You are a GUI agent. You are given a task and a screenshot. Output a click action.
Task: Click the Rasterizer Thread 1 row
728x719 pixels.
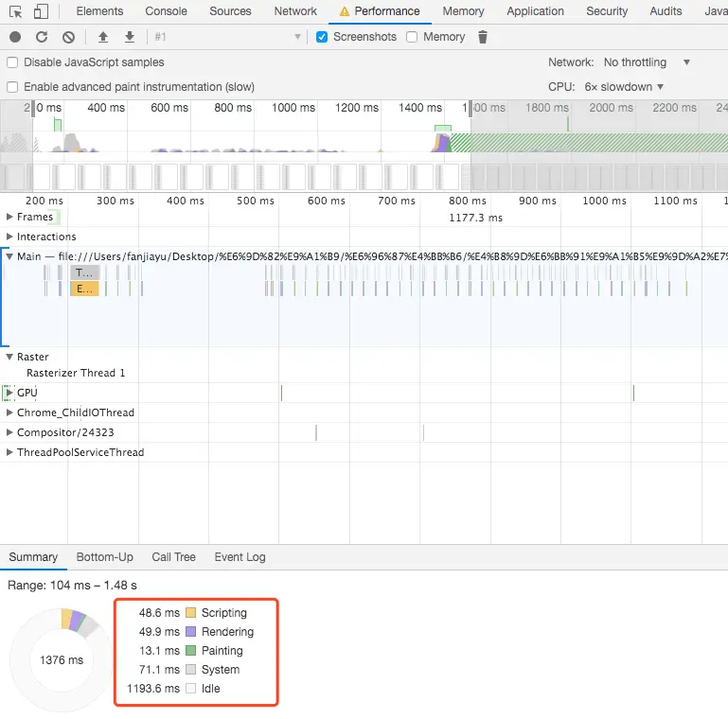(364, 373)
